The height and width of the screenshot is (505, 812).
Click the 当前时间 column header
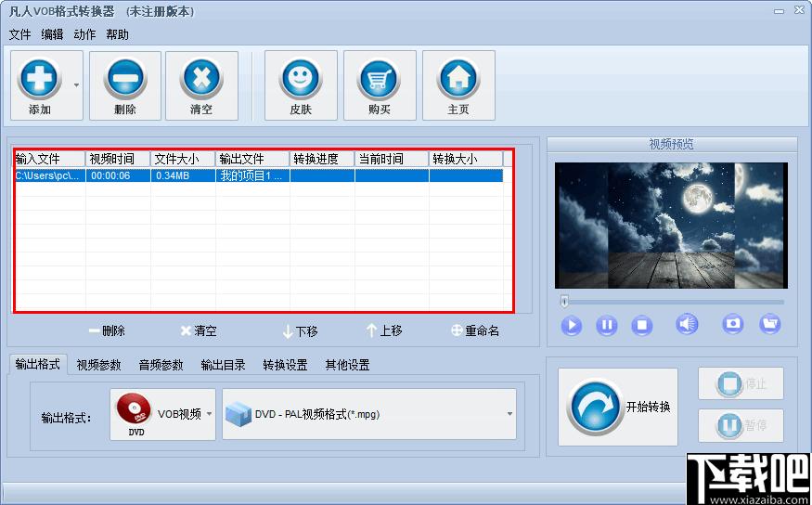(392, 159)
